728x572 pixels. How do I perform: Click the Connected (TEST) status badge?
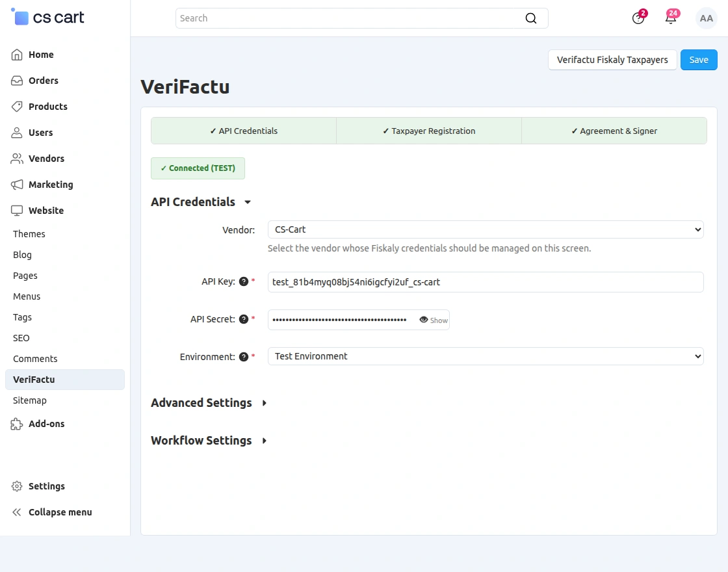(x=198, y=168)
